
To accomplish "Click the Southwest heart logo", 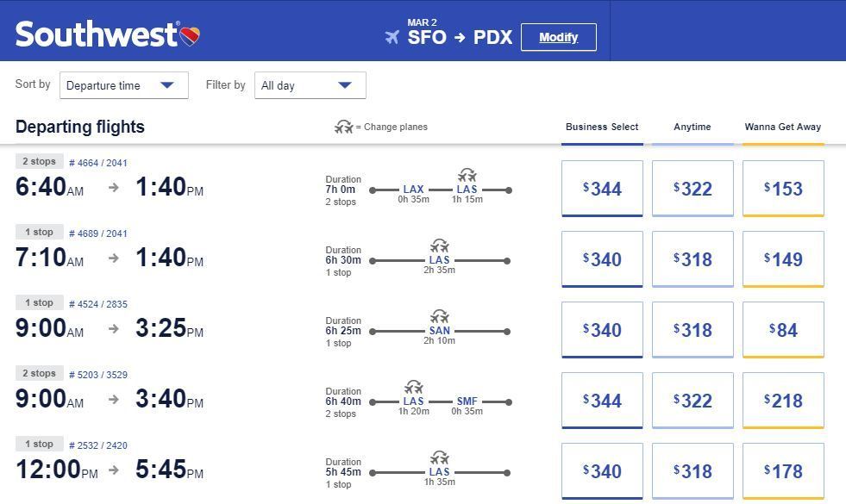I will [x=190, y=35].
